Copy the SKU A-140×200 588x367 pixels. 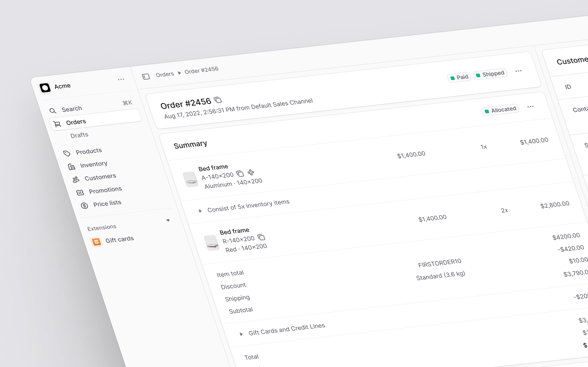pos(240,174)
